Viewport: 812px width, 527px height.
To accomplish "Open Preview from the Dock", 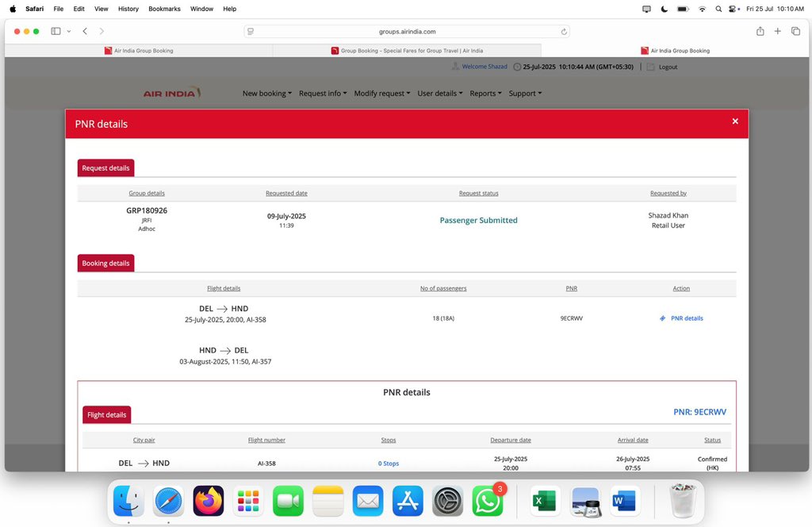I will (585, 501).
